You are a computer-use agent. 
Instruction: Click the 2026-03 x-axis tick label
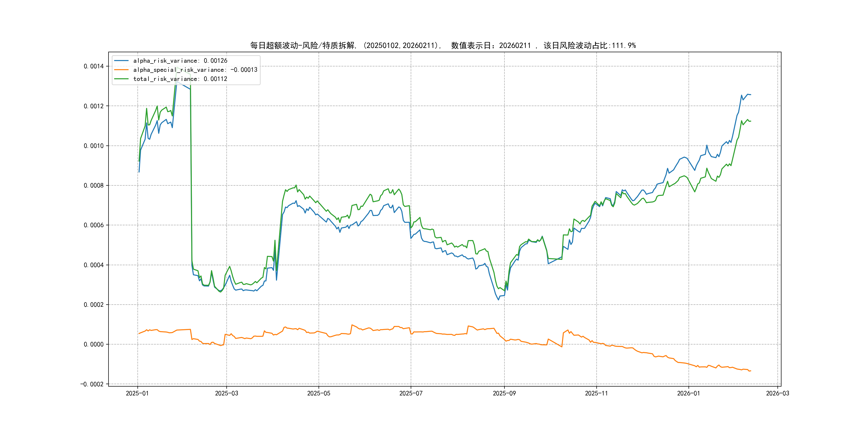pyautogui.click(x=777, y=393)
